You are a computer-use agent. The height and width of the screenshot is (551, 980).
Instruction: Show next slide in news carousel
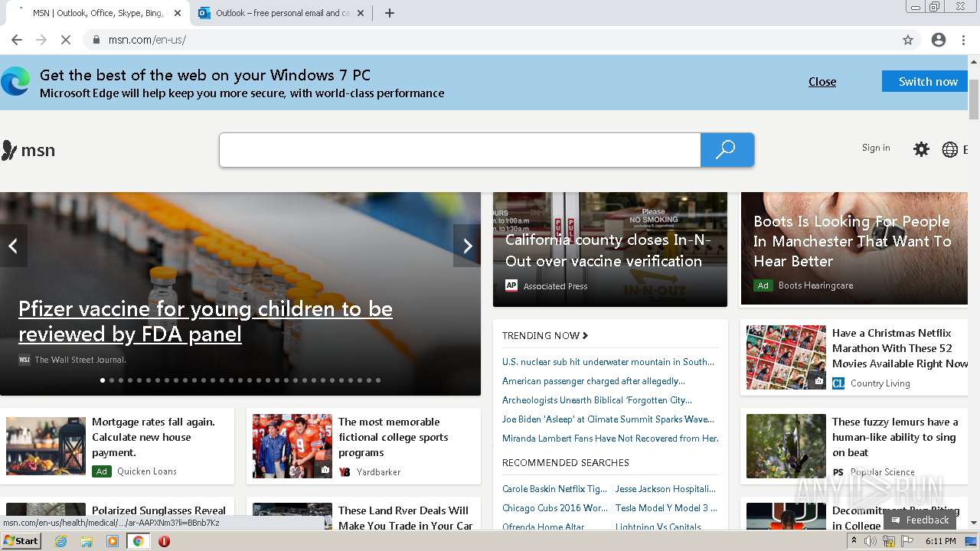[x=467, y=246]
